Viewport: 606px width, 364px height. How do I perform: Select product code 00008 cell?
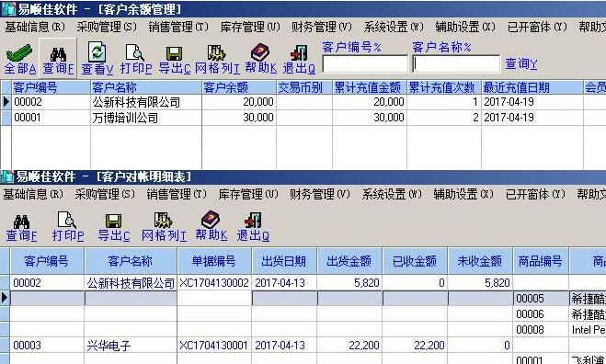pyautogui.click(x=541, y=330)
